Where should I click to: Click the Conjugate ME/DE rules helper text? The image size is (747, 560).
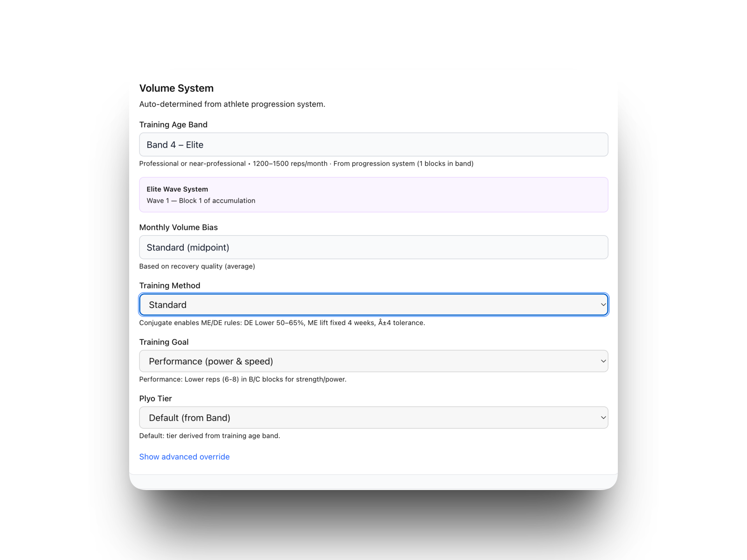pos(282,323)
